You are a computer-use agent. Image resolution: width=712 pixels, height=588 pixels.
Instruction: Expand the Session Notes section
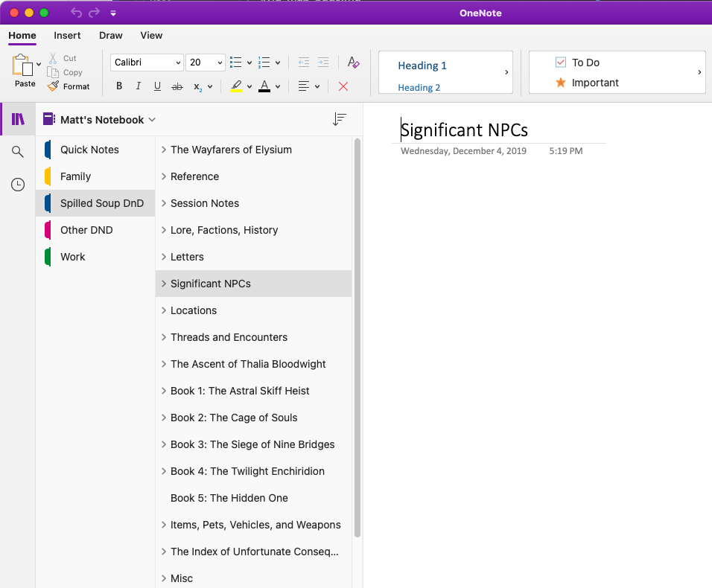tap(163, 203)
